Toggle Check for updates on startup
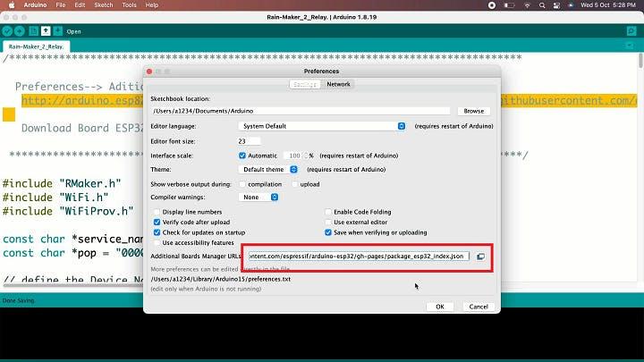 (157, 232)
